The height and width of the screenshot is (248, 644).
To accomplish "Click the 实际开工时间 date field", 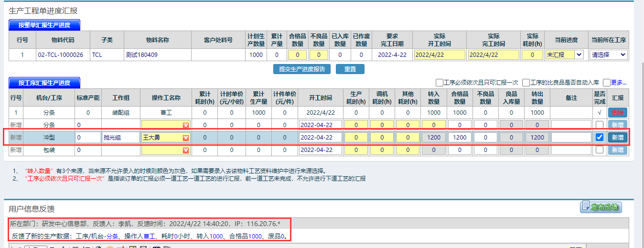I will pyautogui.click(x=439, y=55).
